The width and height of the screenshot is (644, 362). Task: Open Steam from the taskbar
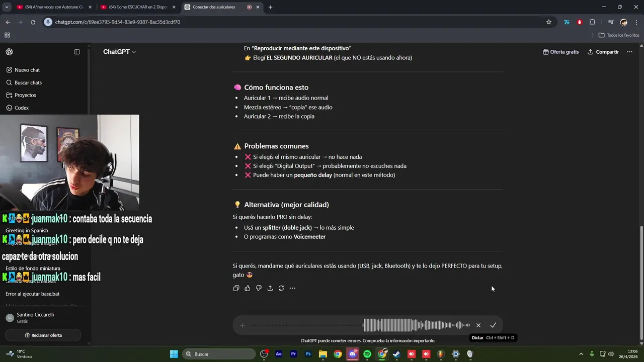click(x=396, y=354)
